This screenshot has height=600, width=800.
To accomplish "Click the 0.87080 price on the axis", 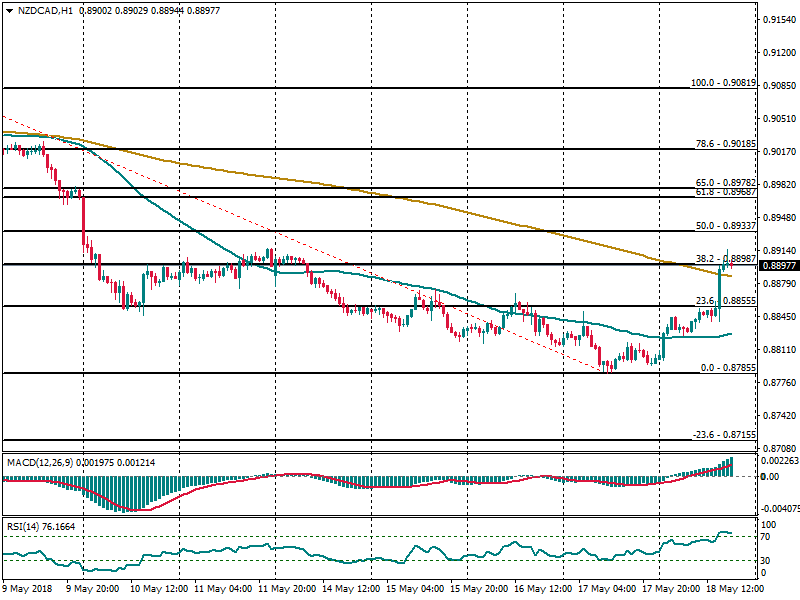I will 778,448.
